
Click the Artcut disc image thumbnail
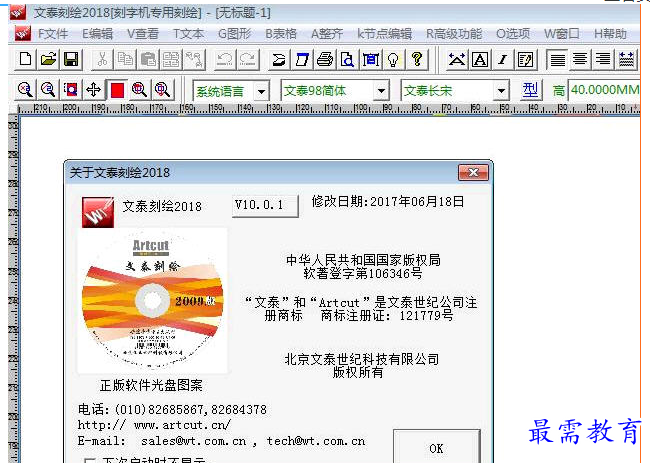point(153,301)
